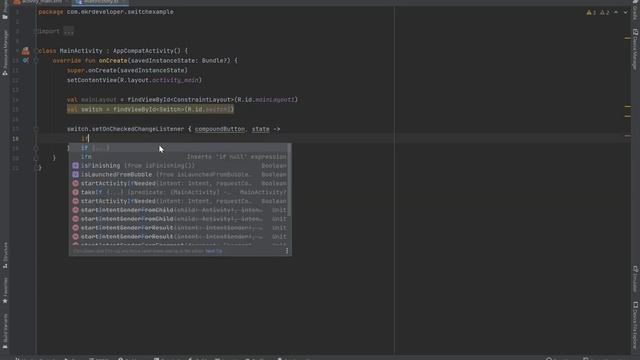This screenshot has width=640, height=360.
Task: Click 'compoundButton' lambda parameter
Action: tap(220, 129)
